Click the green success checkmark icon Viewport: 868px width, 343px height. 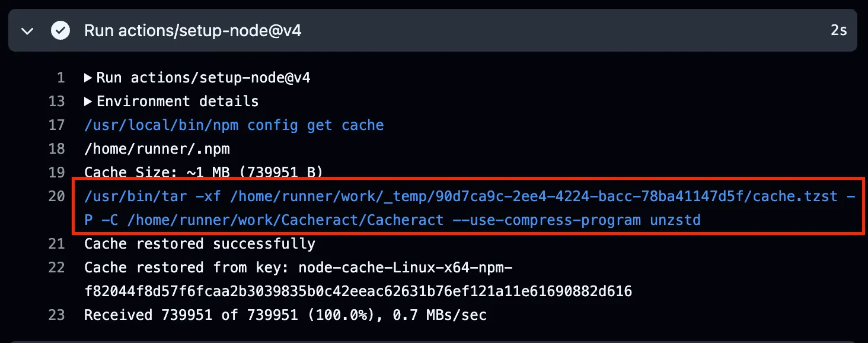[x=60, y=30]
